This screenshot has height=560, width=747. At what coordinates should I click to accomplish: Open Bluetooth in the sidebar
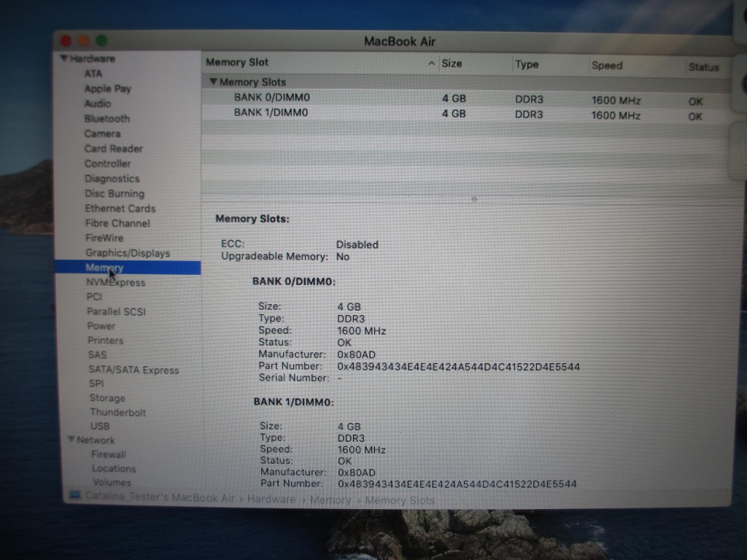[107, 119]
